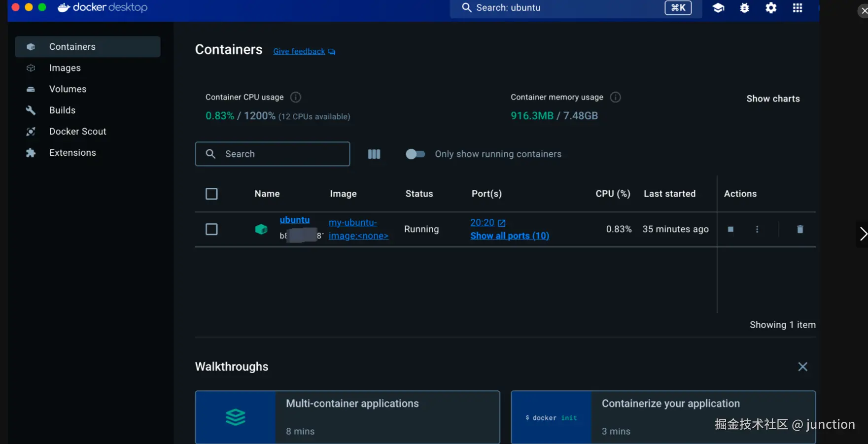
Task: Open the Learning Center graduation cap icon
Action: pyautogui.click(x=718, y=8)
